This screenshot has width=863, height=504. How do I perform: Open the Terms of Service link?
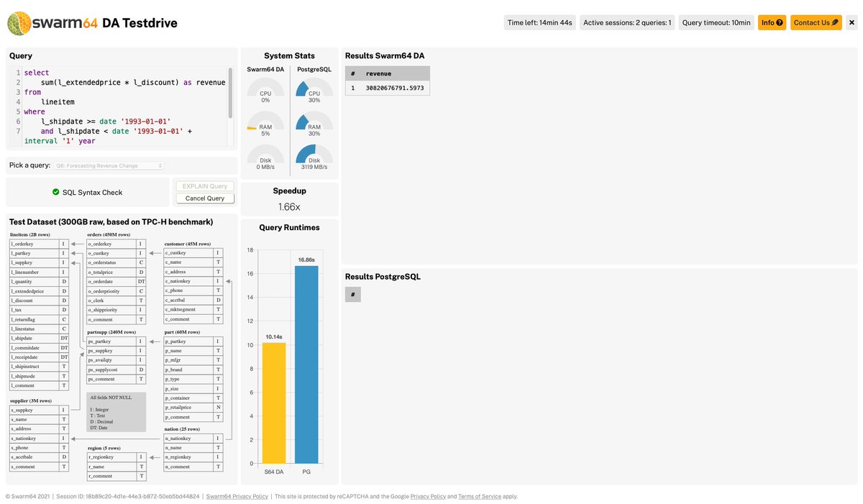480,495
